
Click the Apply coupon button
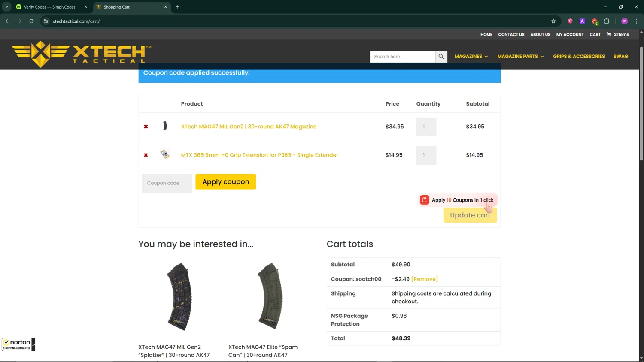point(225,181)
